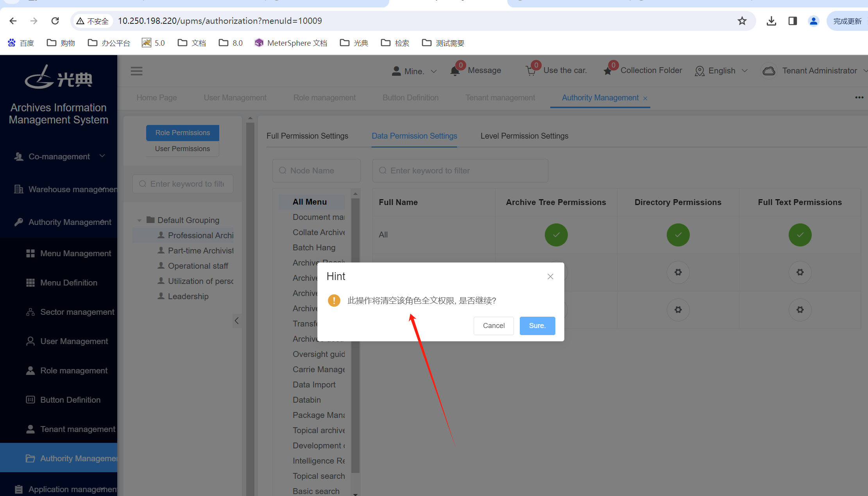
Task: Switch to the User Management tab
Action: [x=235, y=98]
